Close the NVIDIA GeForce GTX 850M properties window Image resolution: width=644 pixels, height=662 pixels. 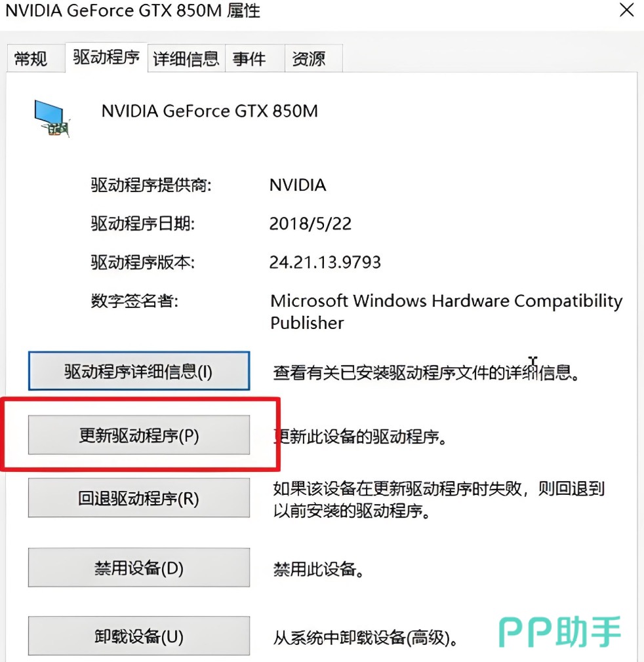pos(626,11)
